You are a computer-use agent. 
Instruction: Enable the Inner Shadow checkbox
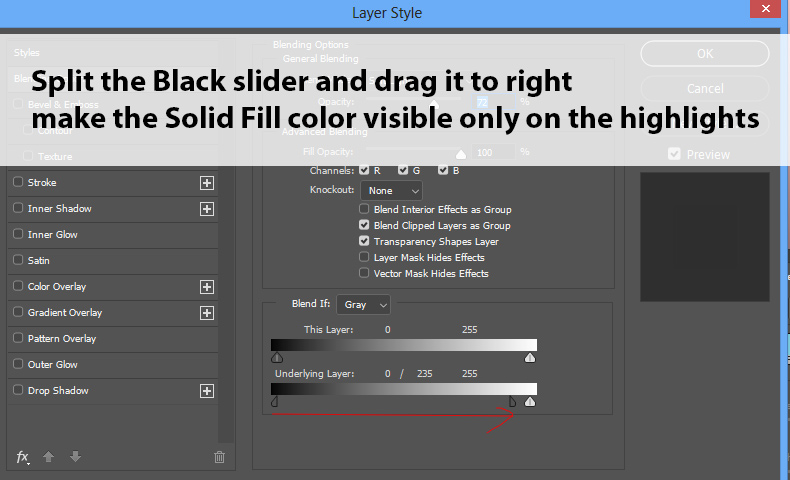[18, 208]
